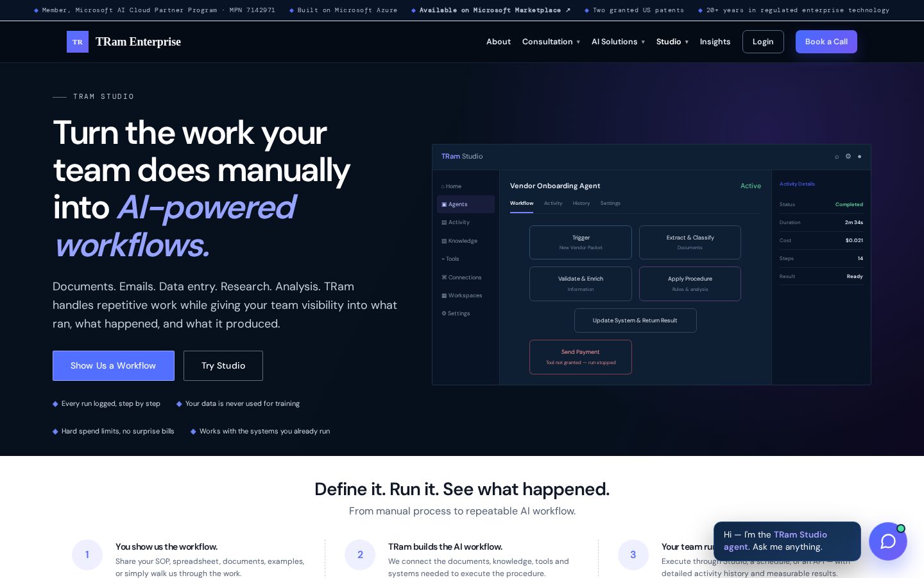Select Agents in Studio sidebar
This screenshot has width=924, height=578.
click(466, 204)
